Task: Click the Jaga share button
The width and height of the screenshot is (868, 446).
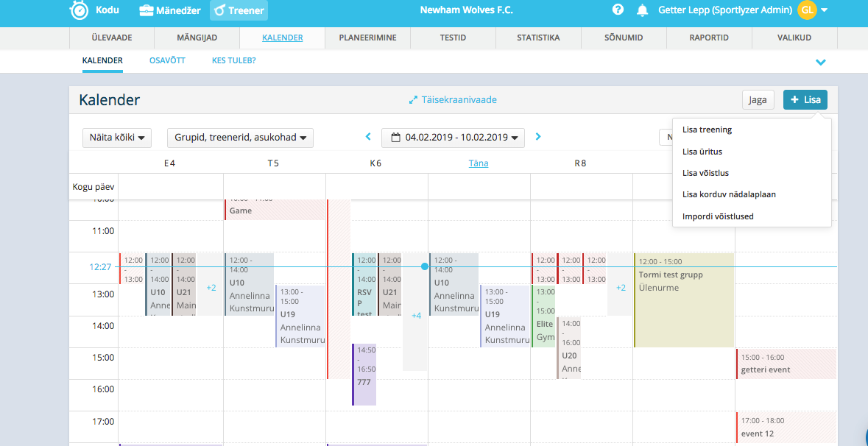Action: click(758, 100)
